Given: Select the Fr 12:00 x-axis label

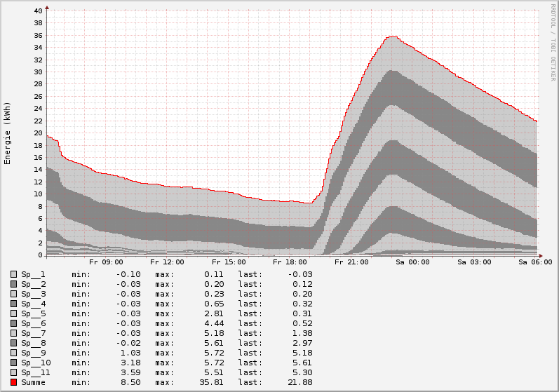Looking at the screenshot, I should click(167, 262).
